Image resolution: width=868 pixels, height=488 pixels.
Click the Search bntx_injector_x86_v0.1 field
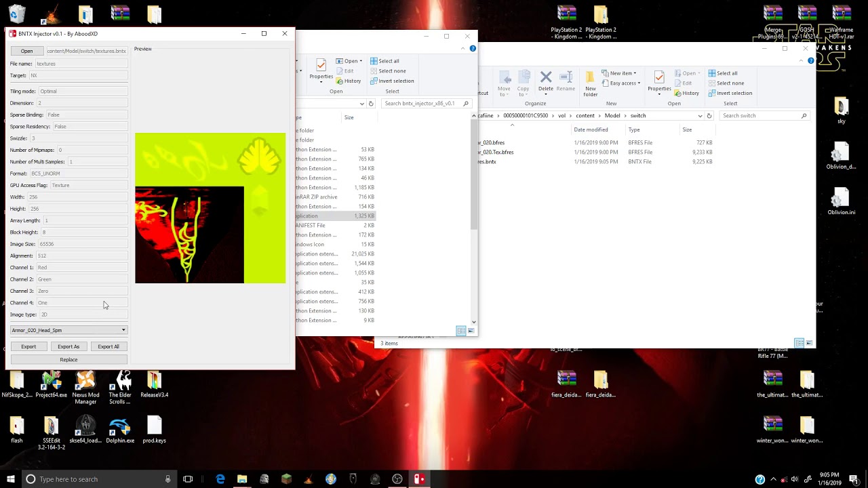click(x=427, y=104)
